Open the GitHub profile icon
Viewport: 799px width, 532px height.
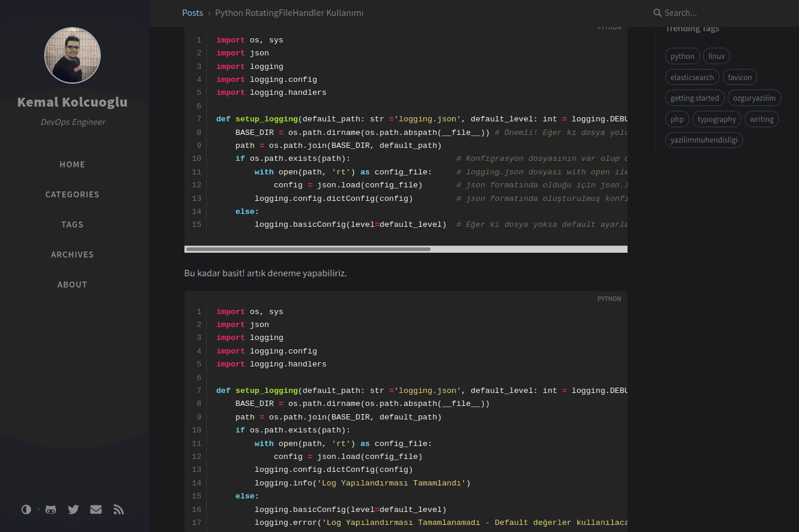coord(51,510)
